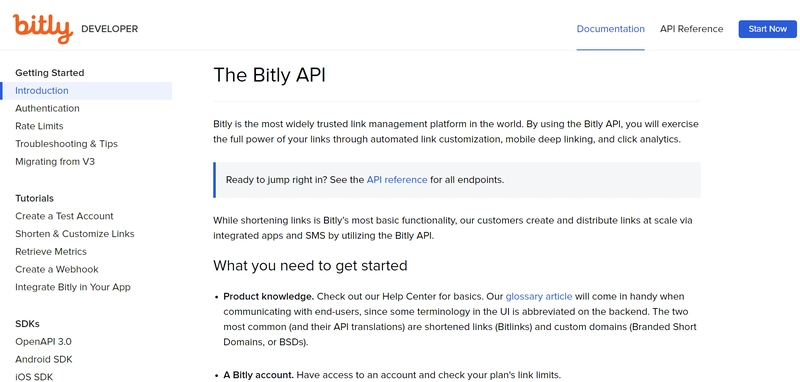The height and width of the screenshot is (382, 800).
Task: Open the Android SDK page
Action: pyautogui.click(x=44, y=360)
